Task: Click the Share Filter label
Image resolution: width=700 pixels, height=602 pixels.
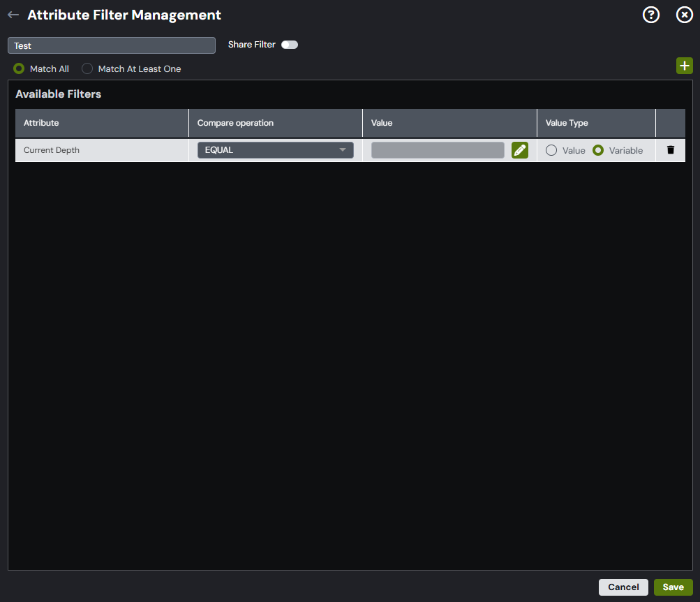Action: tap(252, 45)
